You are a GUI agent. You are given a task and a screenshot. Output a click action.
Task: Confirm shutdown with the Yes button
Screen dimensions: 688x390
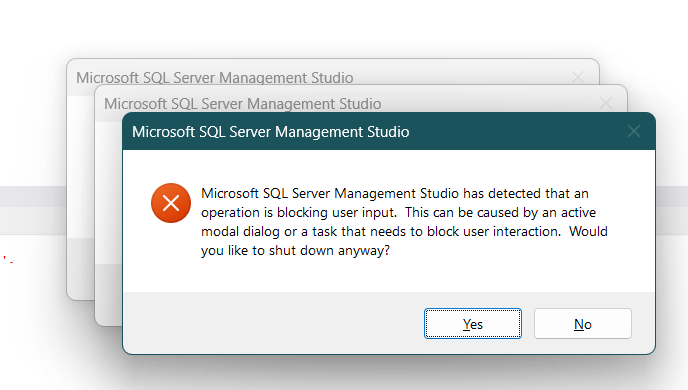coord(473,324)
